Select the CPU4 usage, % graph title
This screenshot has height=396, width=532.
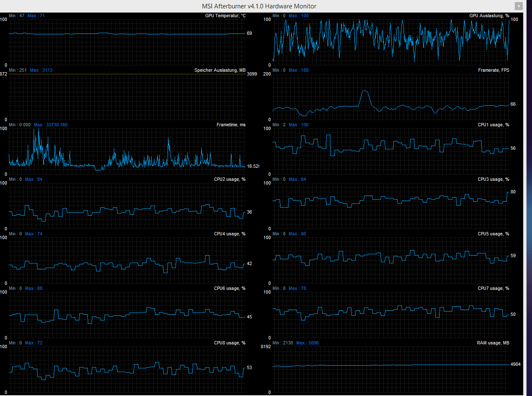pyautogui.click(x=230, y=234)
